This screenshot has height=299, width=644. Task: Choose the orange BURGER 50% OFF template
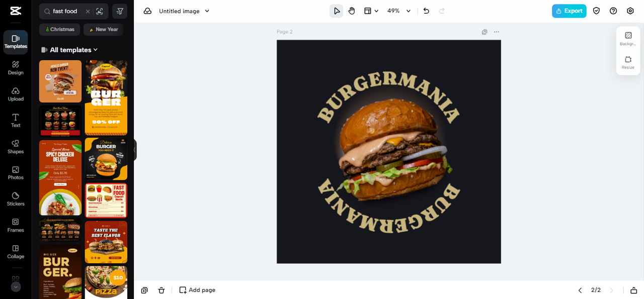tap(106, 97)
